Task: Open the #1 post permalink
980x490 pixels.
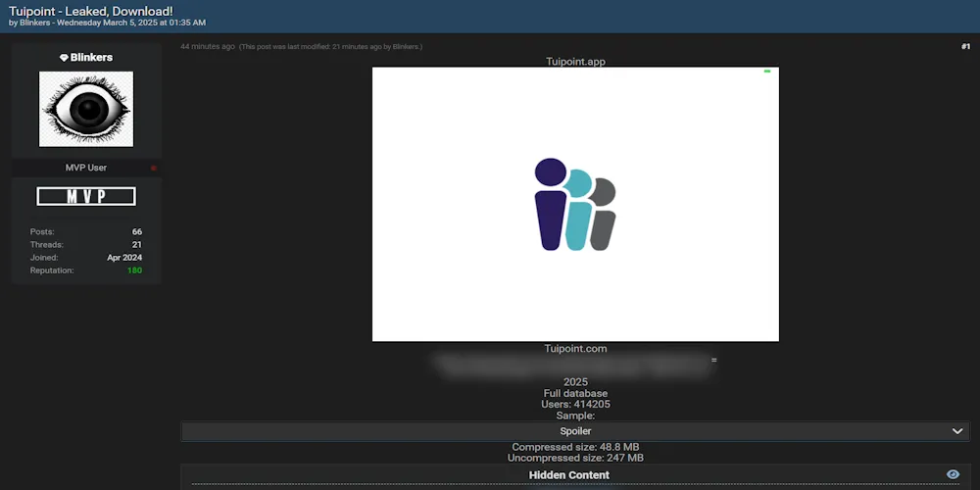Action: click(965, 47)
